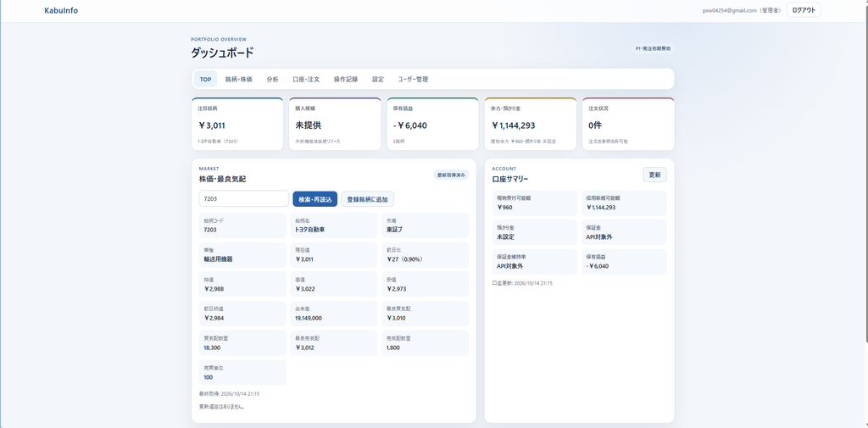The height and width of the screenshot is (428, 868).
Task: Click the ダッシュボード page heading
Action: [x=223, y=53]
